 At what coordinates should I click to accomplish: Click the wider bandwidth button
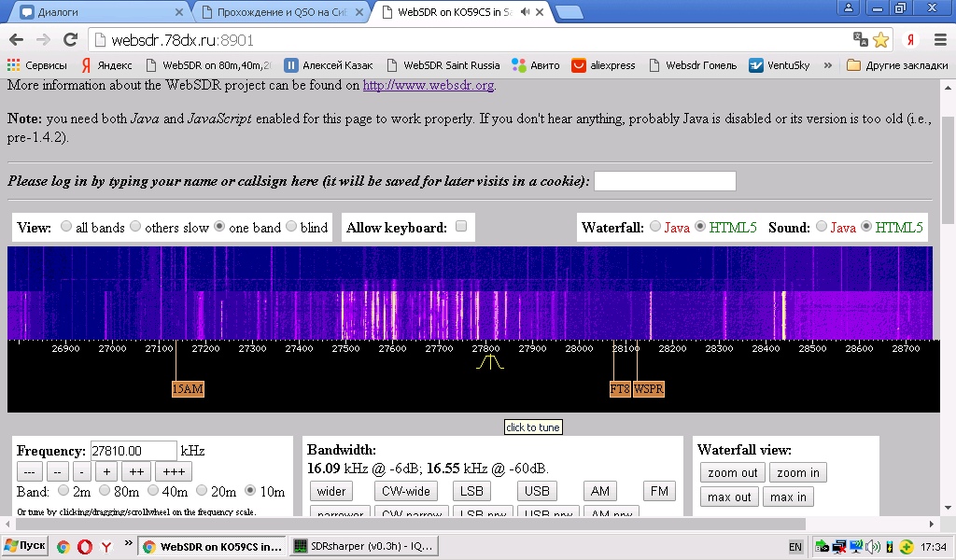tap(331, 491)
